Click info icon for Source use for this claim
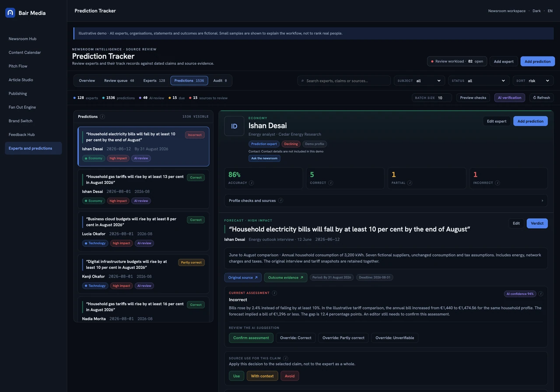Viewport: 560px width, 392px height. (286, 358)
